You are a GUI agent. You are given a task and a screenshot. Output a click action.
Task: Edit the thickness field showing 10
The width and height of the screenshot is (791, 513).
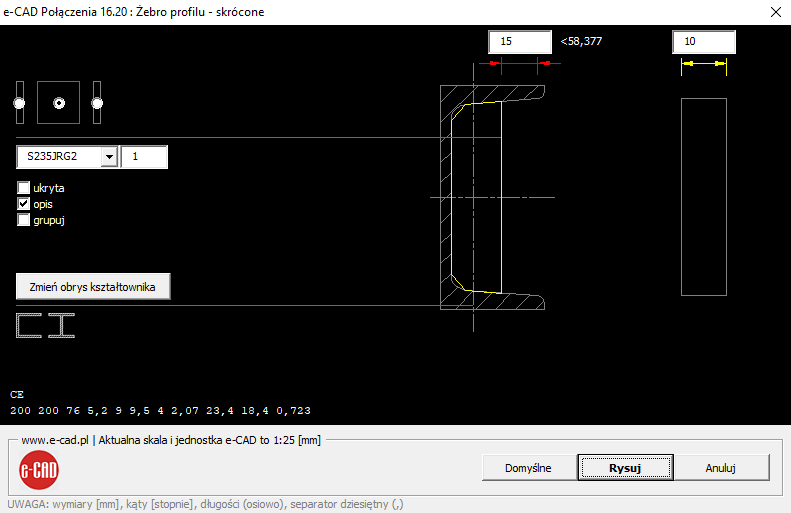pyautogui.click(x=704, y=41)
